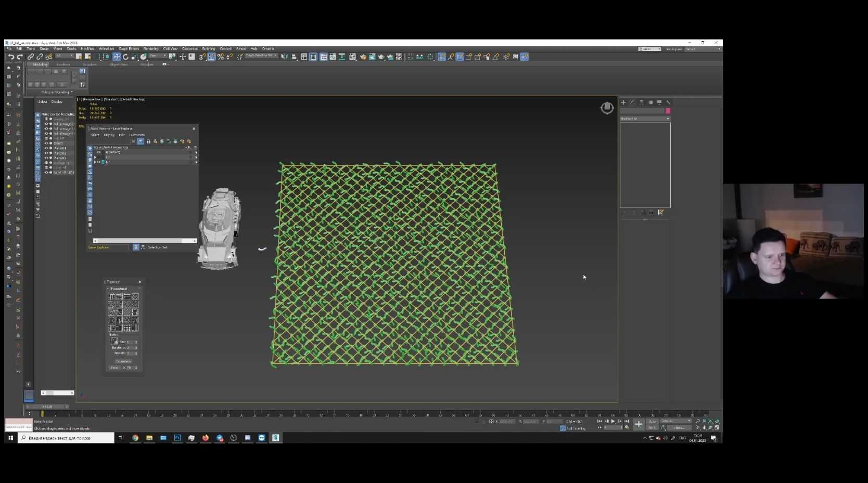Activate the Select and Link tool
Viewport: 868px width, 483px height.
tap(31, 57)
